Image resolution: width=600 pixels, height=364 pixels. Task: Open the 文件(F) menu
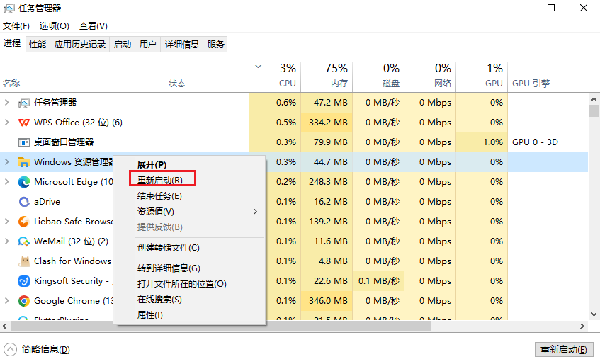[x=16, y=26]
